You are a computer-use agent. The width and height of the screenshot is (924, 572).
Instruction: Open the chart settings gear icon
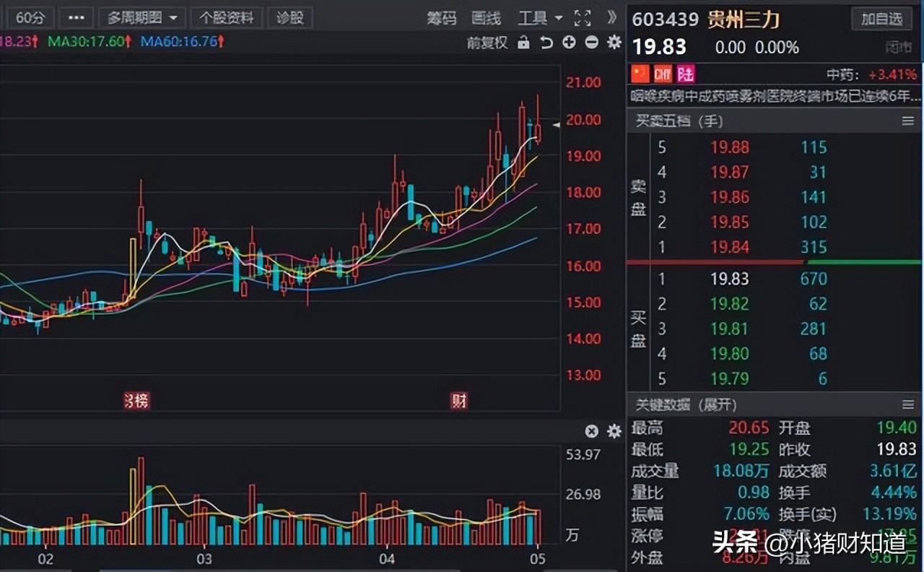(614, 42)
